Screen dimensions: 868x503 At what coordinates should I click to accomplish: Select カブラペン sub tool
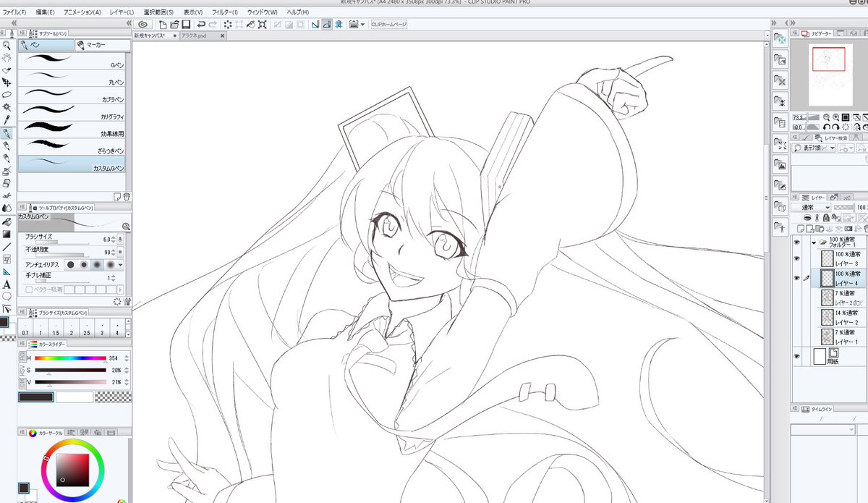(72, 96)
